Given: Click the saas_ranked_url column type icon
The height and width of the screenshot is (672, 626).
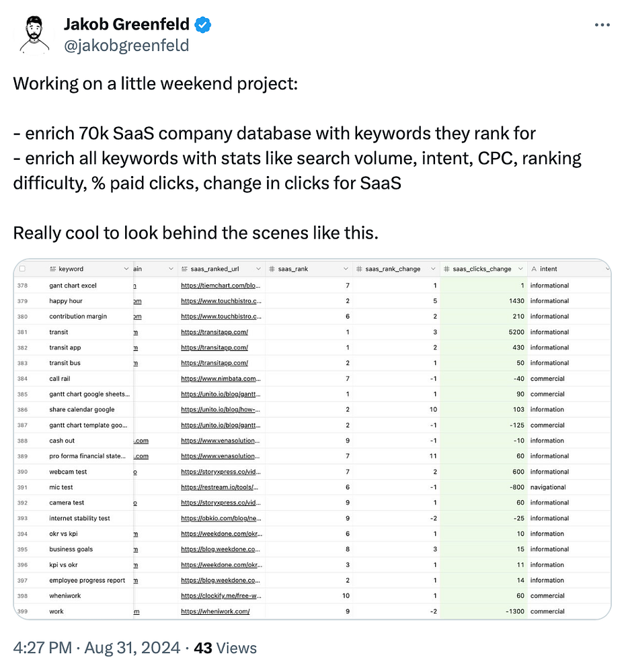Looking at the screenshot, I should [x=184, y=269].
